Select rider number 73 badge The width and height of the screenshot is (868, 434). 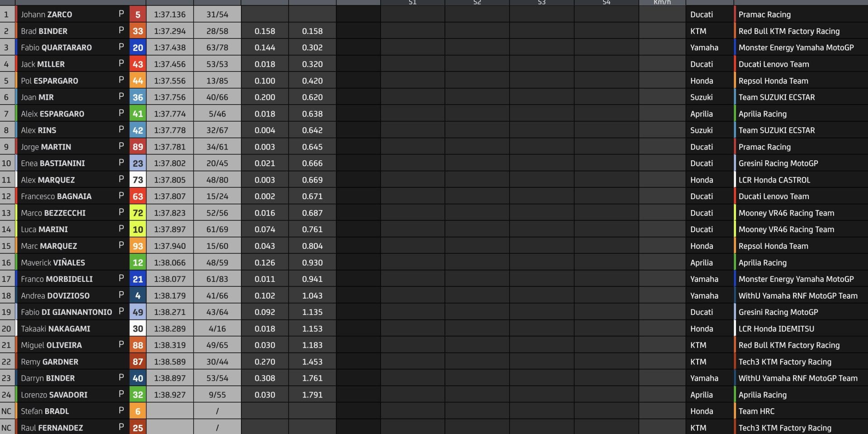137,180
